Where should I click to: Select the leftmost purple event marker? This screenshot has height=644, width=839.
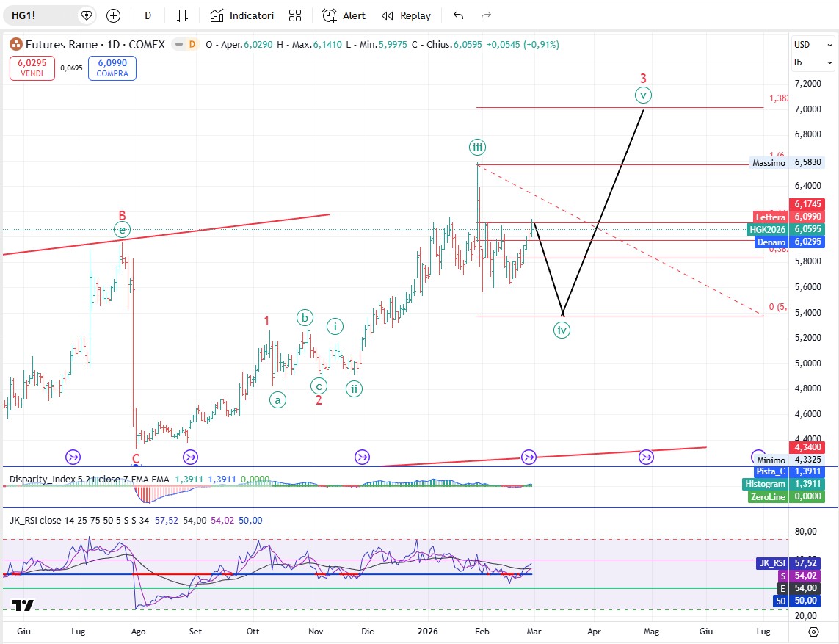pyautogui.click(x=73, y=457)
